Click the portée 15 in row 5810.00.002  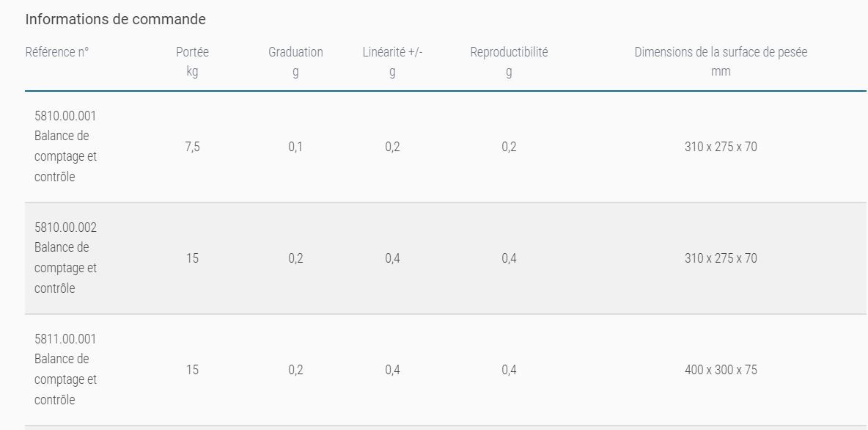[192, 258]
